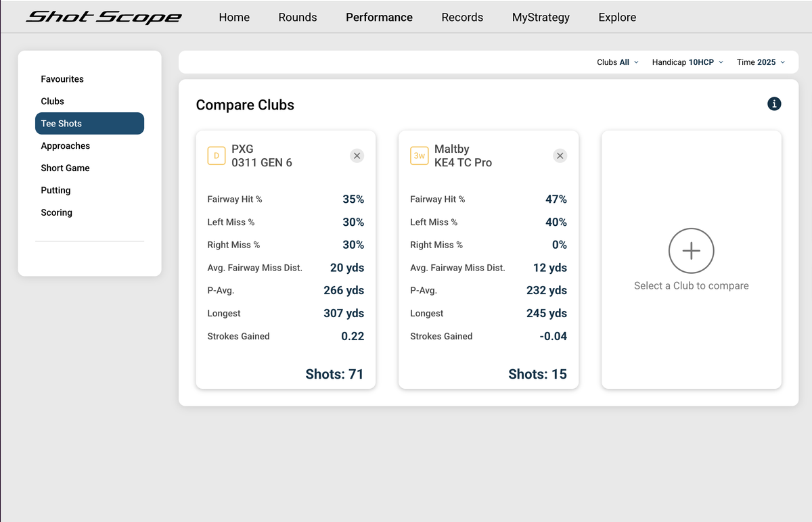Open the Records menu
The width and height of the screenshot is (812, 522).
tap(462, 18)
